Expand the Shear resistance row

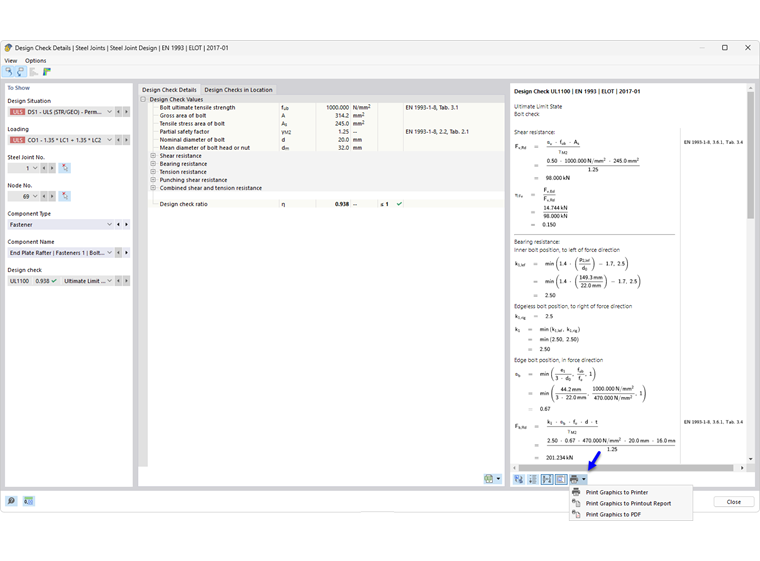(x=153, y=156)
